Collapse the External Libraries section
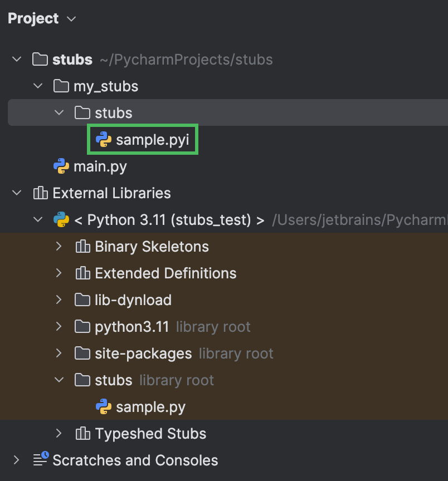The image size is (448, 481). pyautogui.click(x=16, y=193)
